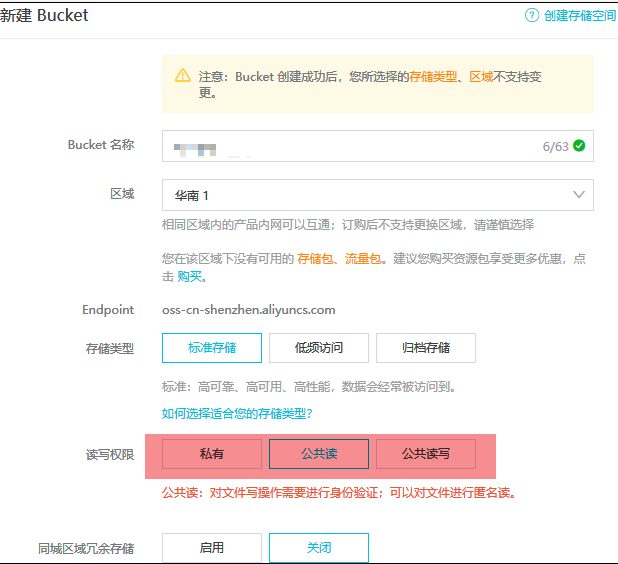618x564 pixels.
Task: Enable 同城区域冗余存储 with 启用
Action: (212, 548)
